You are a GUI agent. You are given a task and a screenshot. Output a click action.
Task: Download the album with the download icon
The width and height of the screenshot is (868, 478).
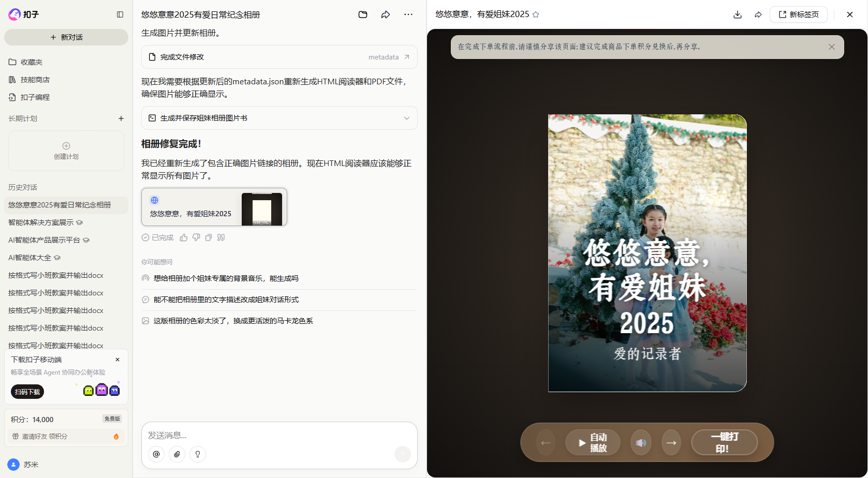[738, 14]
